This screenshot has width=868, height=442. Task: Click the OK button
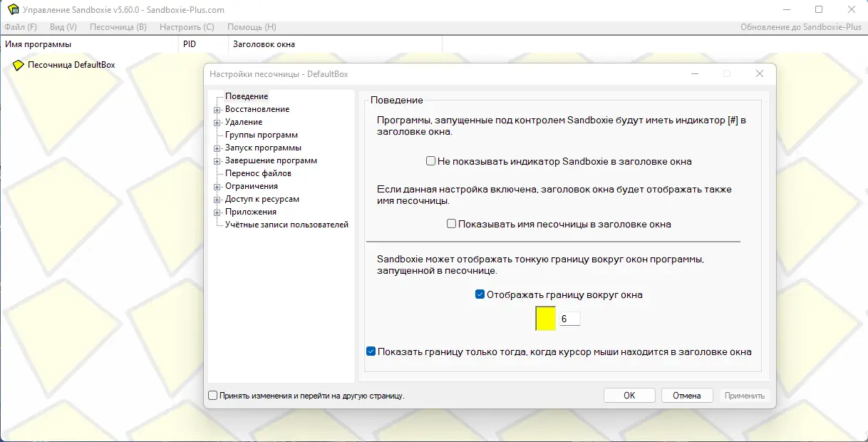pyautogui.click(x=629, y=395)
